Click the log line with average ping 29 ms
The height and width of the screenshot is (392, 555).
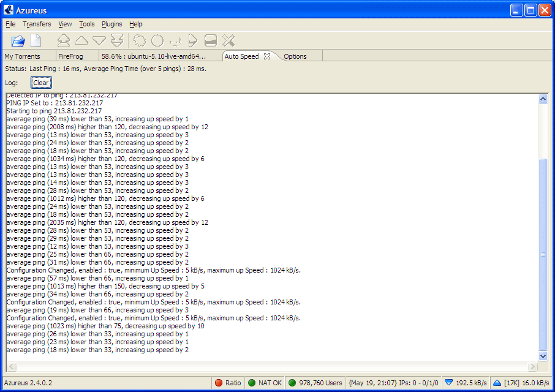pyautogui.click(x=97, y=238)
